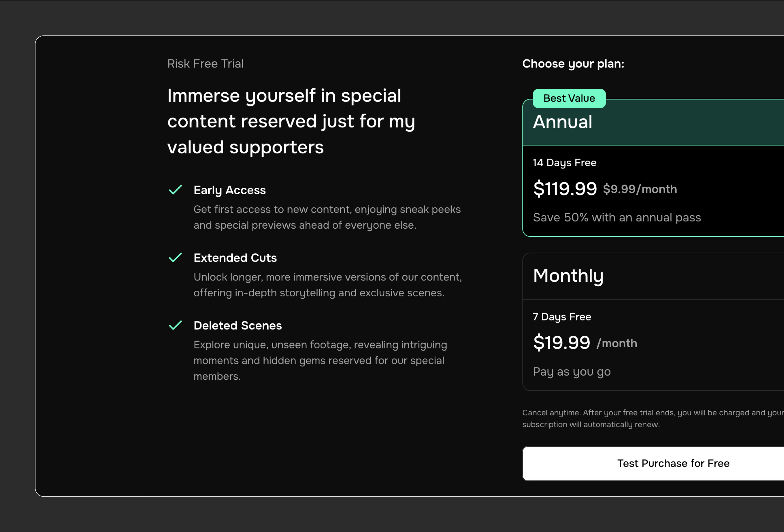Click the Pay as you go text
Image resolution: width=784 pixels, height=532 pixels.
[x=572, y=372]
